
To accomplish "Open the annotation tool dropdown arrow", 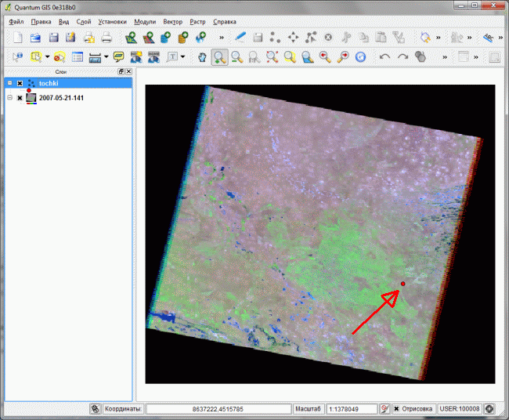I will pos(182,57).
